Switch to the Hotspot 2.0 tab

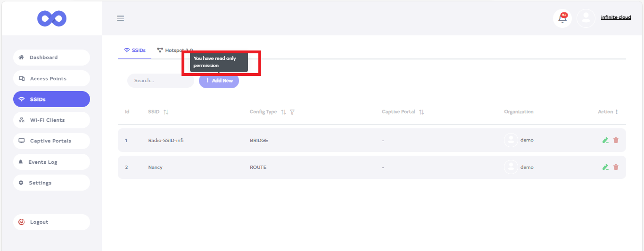[x=175, y=50]
